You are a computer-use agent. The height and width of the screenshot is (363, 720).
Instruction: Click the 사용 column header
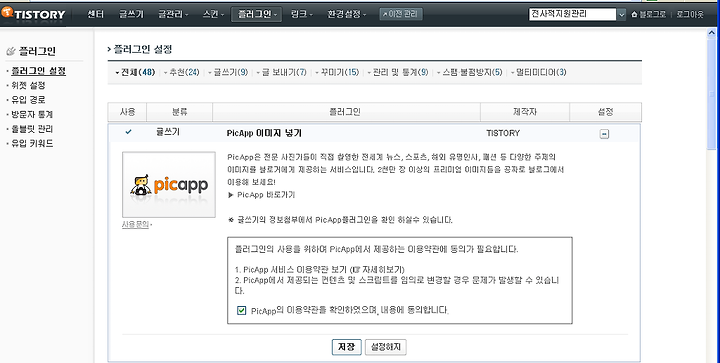pyautogui.click(x=127, y=112)
